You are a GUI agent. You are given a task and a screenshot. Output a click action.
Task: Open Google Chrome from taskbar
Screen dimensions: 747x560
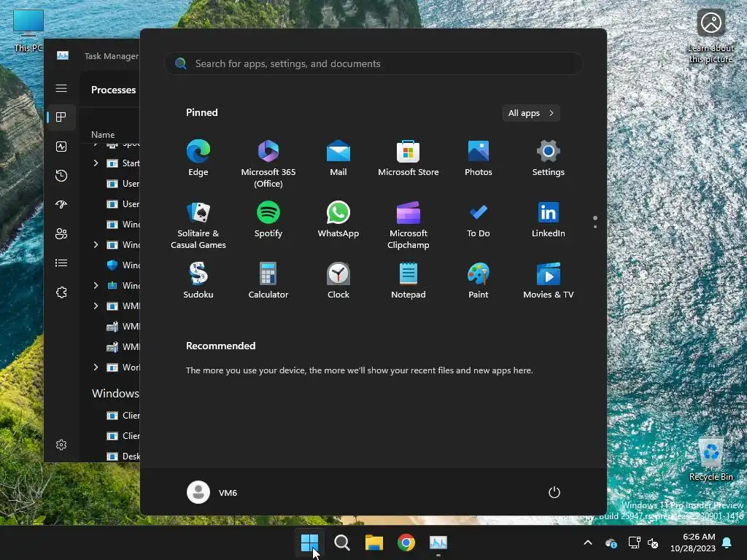click(406, 542)
